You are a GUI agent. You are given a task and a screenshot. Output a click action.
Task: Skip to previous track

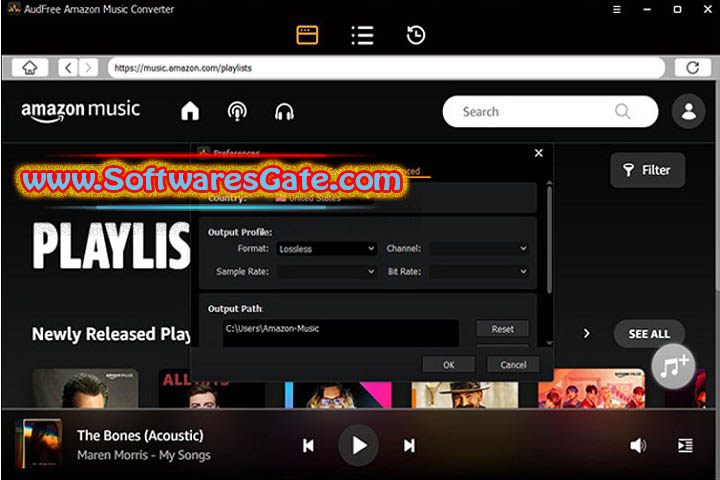(x=309, y=445)
